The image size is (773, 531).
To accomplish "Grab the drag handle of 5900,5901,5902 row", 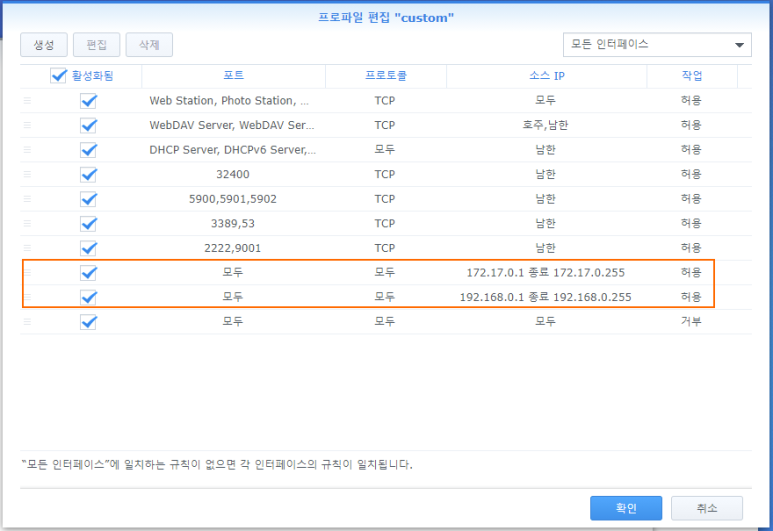I will click(x=28, y=199).
